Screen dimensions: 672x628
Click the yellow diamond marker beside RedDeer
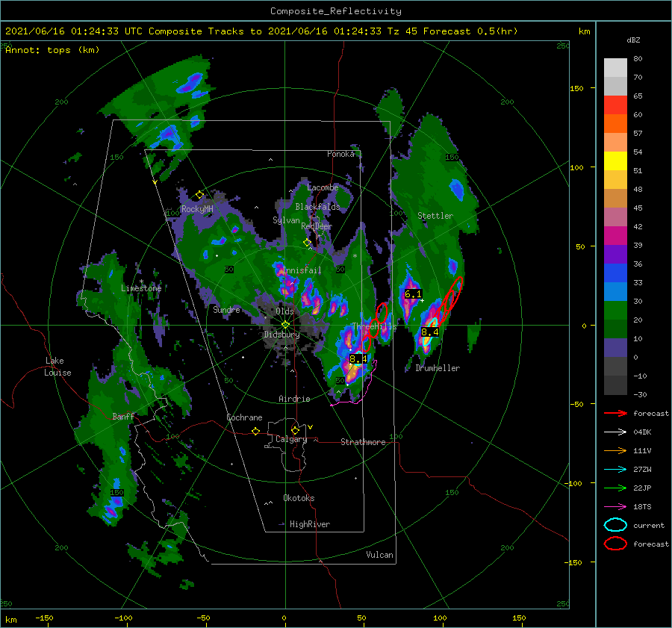pos(307,243)
